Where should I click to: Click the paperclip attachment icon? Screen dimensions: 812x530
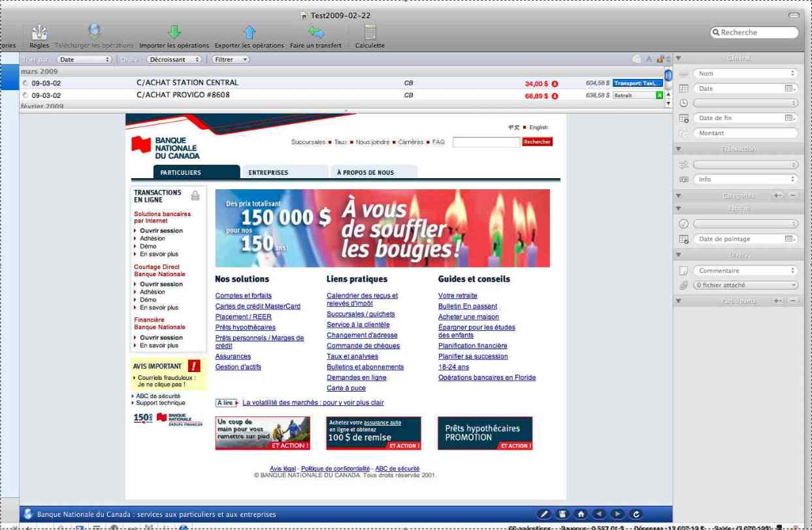pos(684,285)
